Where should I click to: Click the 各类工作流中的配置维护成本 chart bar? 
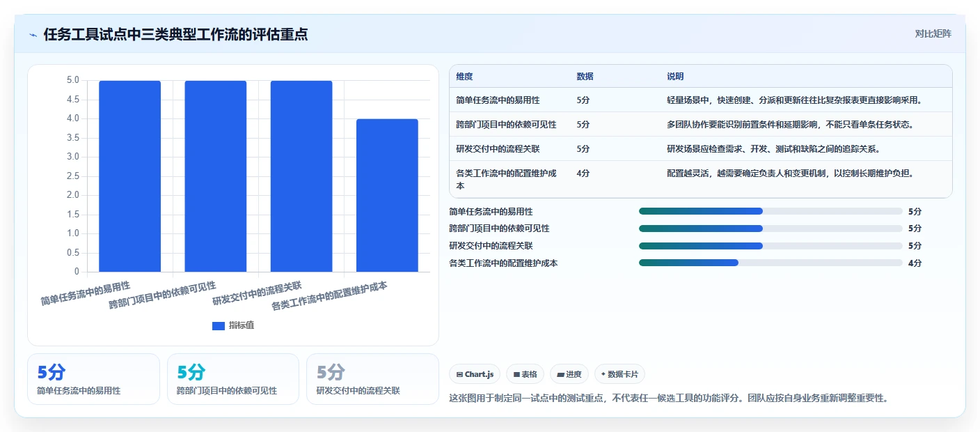[x=387, y=196]
